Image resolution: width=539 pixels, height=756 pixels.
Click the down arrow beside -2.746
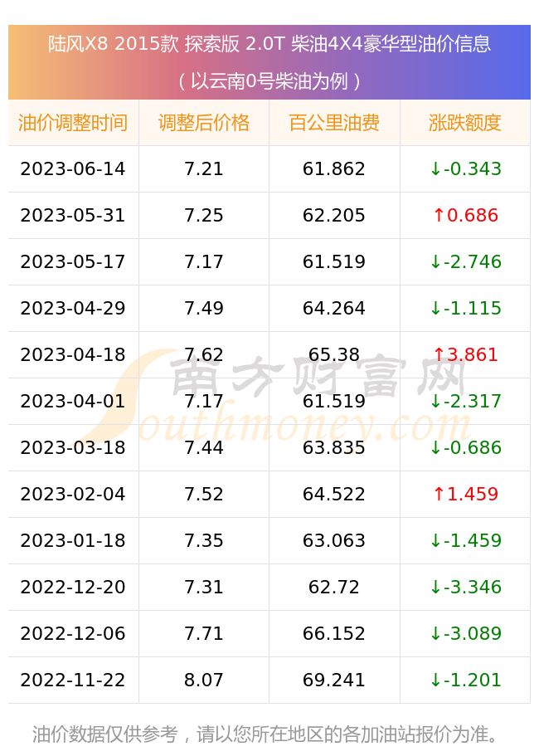435,261
